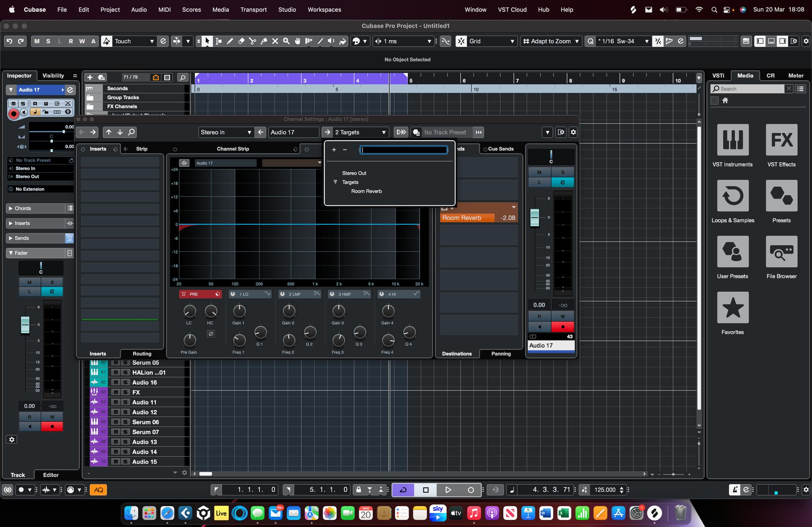
Task: Collapse the Targets tree in popup
Action: (335, 182)
